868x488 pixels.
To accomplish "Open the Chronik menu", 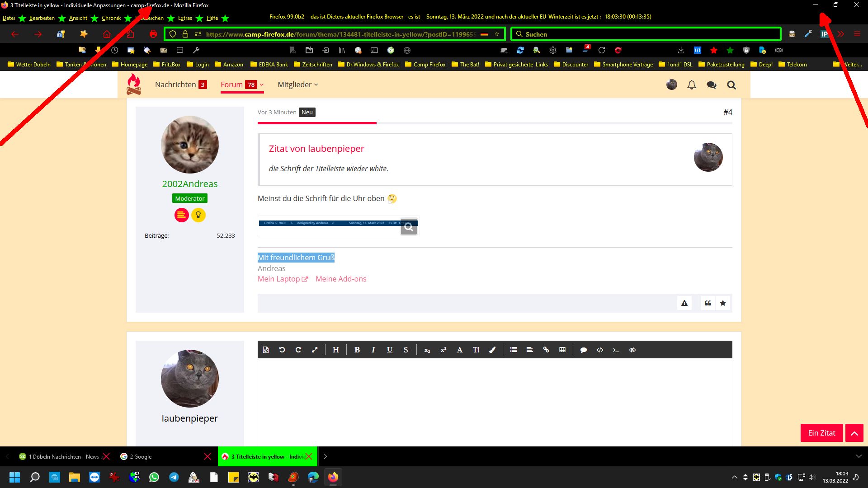I will coord(111,18).
